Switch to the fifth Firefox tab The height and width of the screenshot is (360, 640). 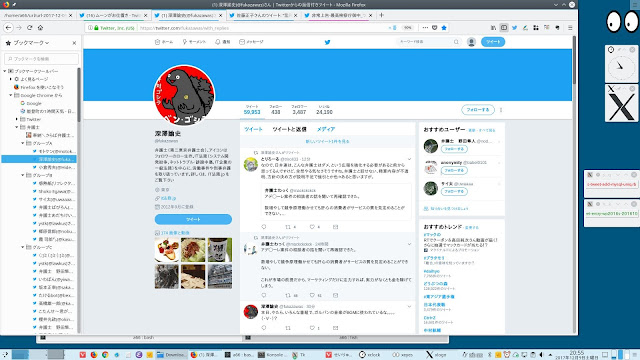click(338, 15)
